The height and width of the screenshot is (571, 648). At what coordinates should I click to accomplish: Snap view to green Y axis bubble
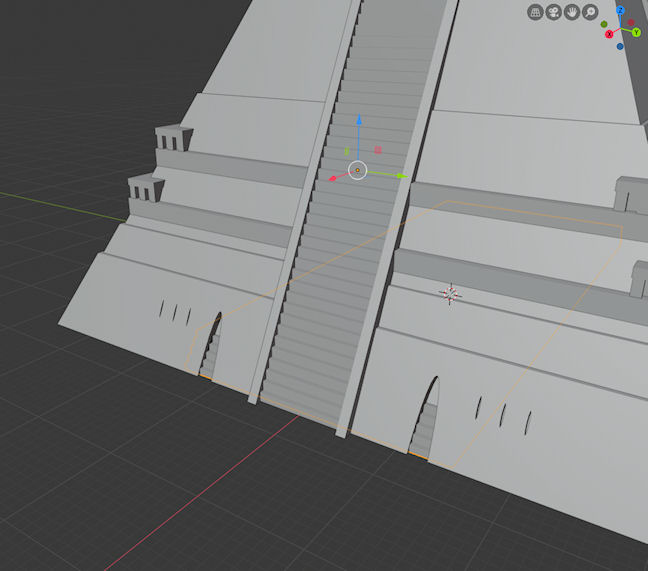pyautogui.click(x=636, y=32)
